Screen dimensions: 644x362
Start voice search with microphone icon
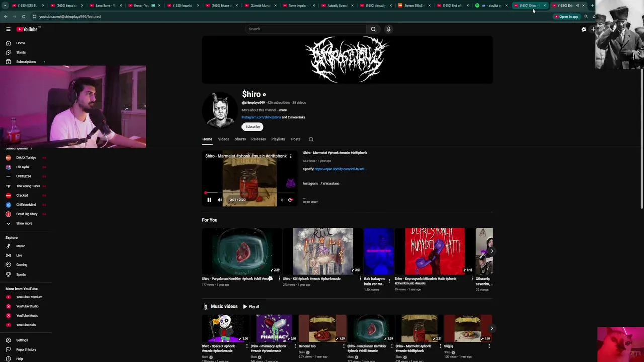pos(388,29)
